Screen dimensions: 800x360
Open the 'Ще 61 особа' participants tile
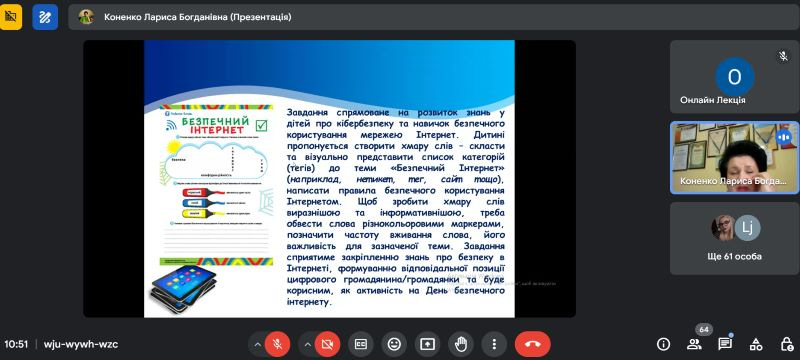(734, 238)
